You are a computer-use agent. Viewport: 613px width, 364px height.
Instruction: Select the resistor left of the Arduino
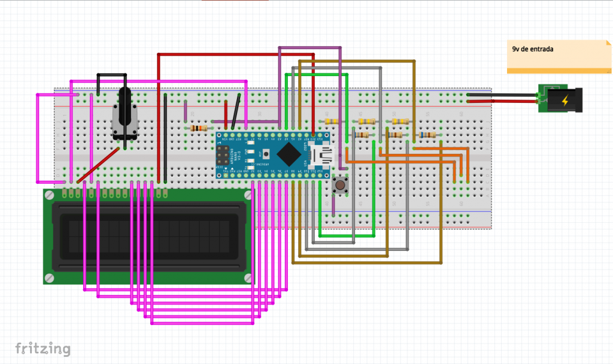pyautogui.click(x=198, y=128)
